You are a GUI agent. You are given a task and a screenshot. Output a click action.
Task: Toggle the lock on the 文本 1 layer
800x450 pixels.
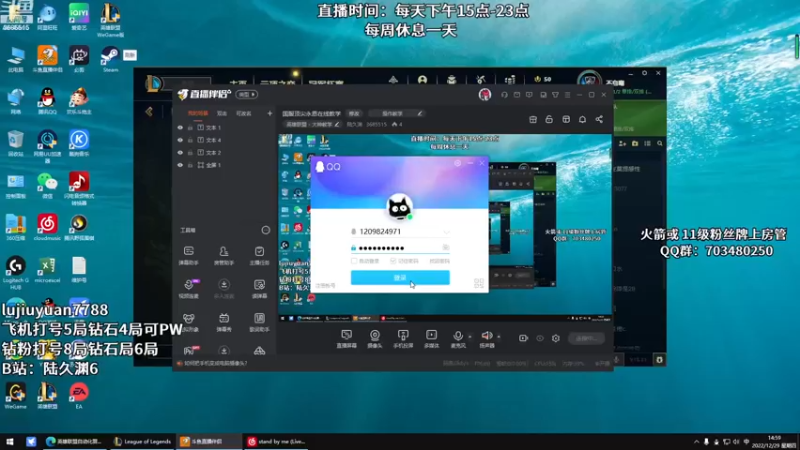[190, 128]
